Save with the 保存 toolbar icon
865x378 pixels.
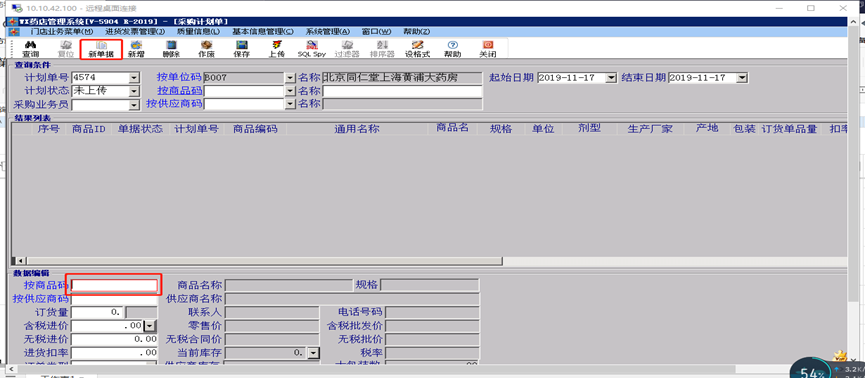[x=242, y=49]
